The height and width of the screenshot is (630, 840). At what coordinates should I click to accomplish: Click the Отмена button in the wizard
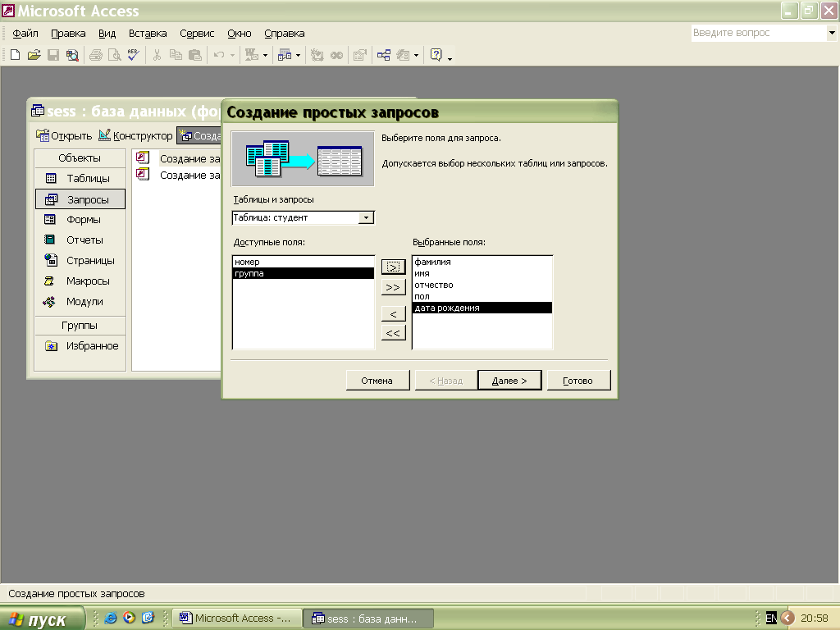pos(377,381)
